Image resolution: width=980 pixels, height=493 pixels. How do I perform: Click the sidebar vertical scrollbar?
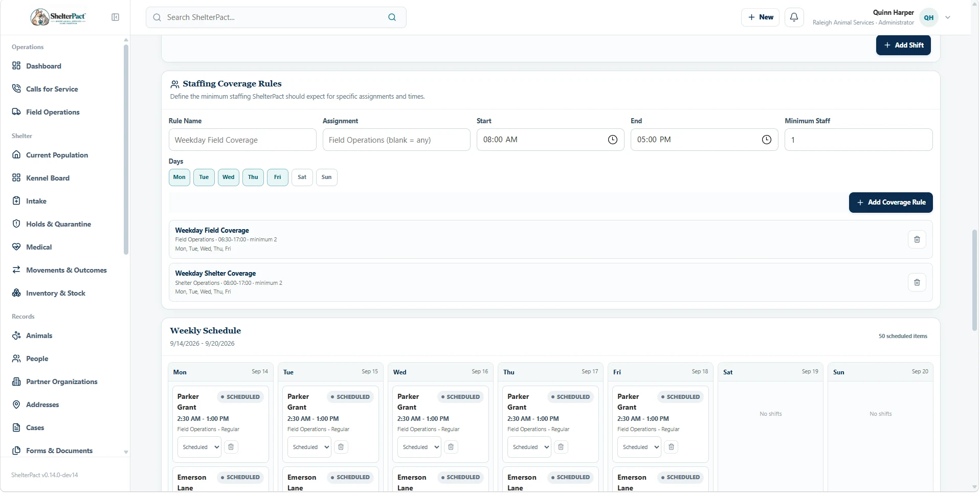(126, 149)
